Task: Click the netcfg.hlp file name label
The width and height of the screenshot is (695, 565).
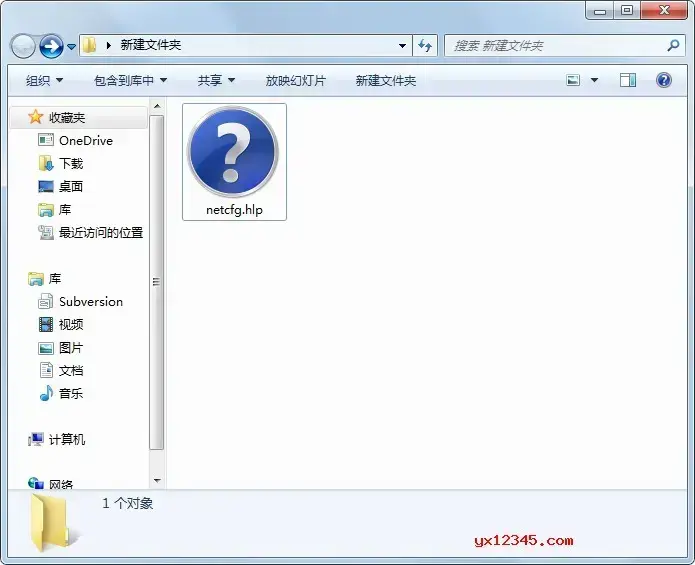Action: point(234,210)
